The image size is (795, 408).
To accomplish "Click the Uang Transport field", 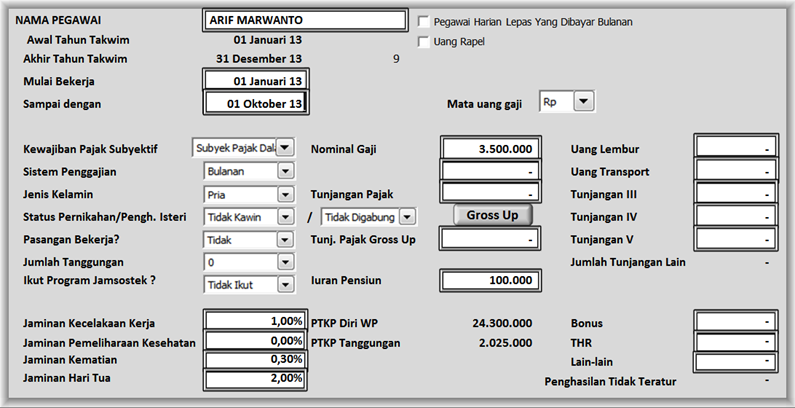I will click(736, 170).
